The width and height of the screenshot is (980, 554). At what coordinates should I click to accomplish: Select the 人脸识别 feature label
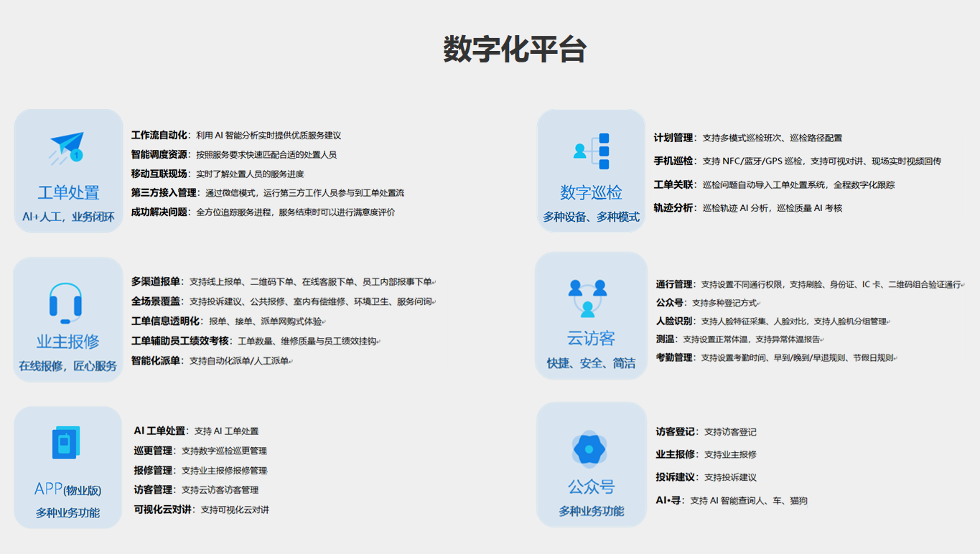tap(674, 321)
